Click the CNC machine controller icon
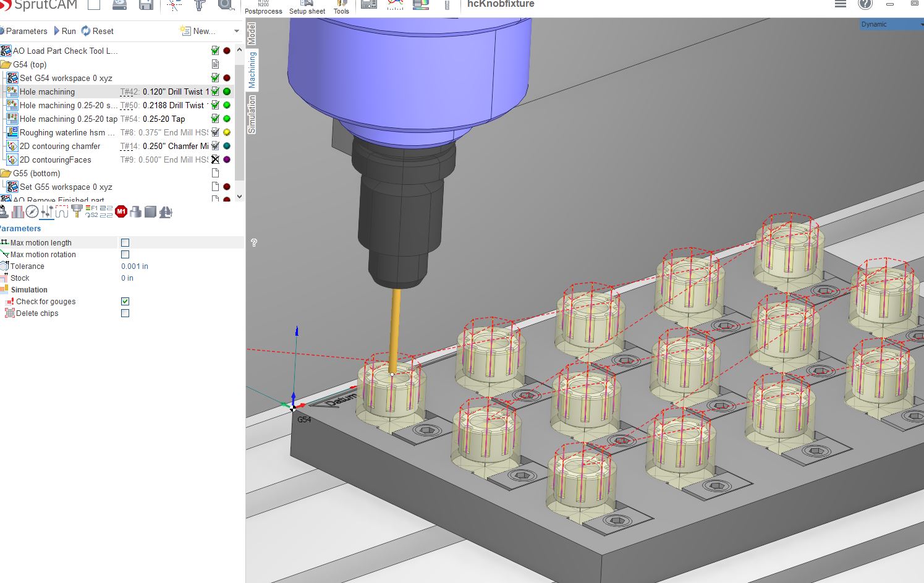 click(x=369, y=5)
